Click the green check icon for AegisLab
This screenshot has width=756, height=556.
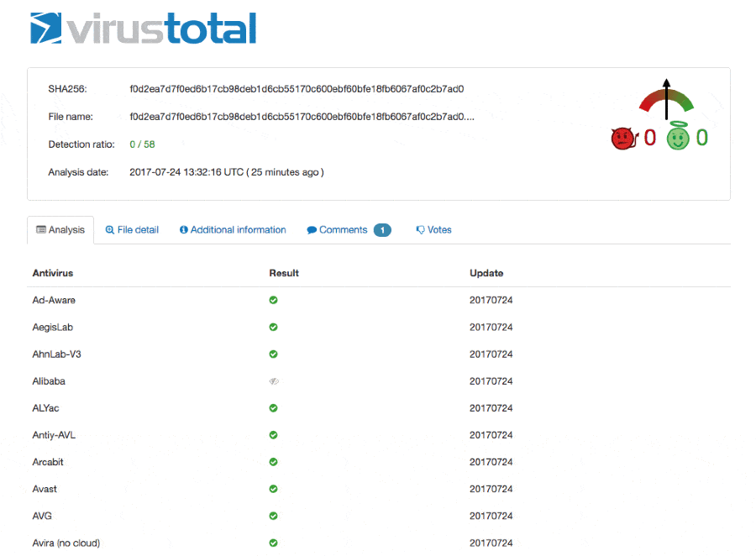(273, 327)
